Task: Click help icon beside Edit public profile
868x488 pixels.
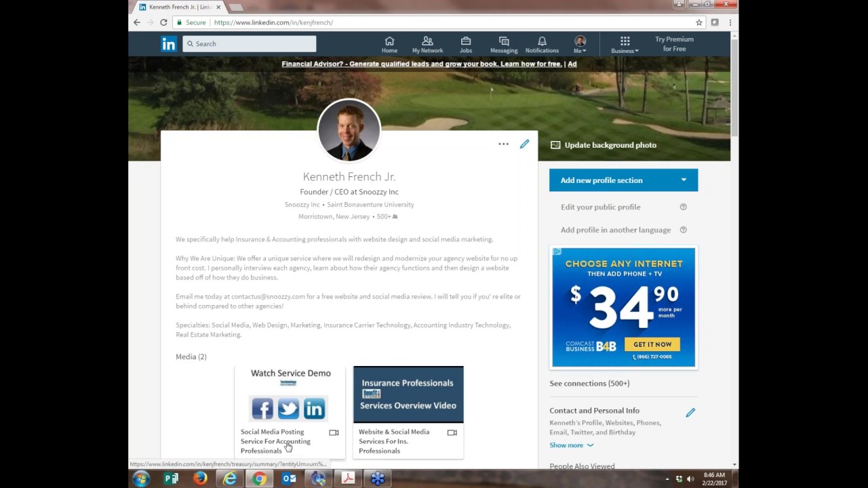Action: click(x=683, y=207)
